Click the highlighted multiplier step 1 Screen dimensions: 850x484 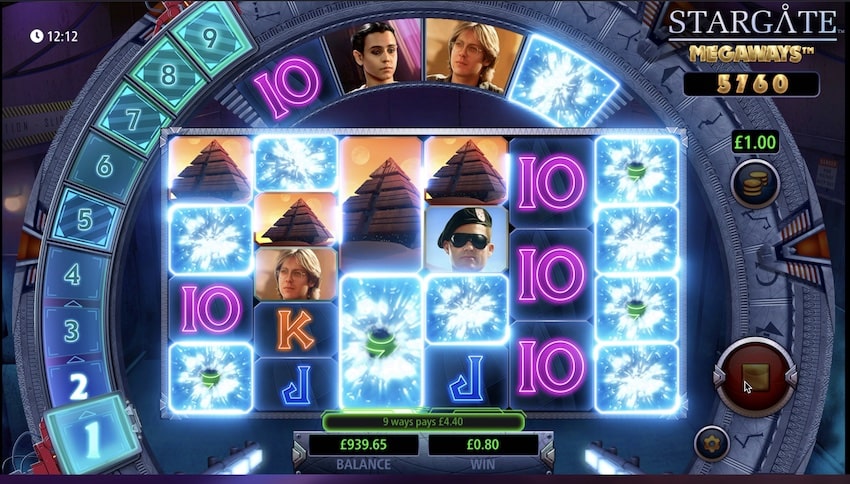pyautogui.click(x=92, y=434)
